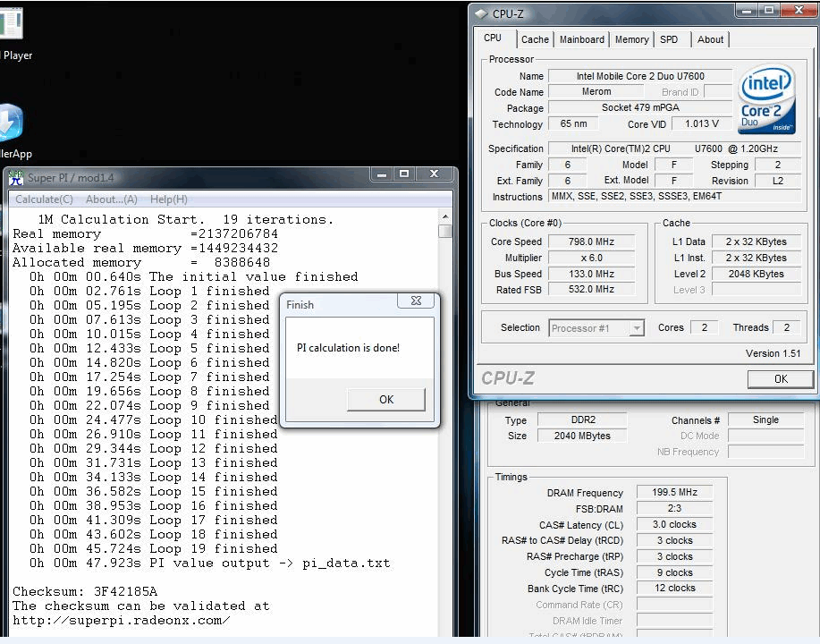Viewport: 820px width, 644px height.
Task: Click the superpi.radeonx.com URL text
Action: 122,621
